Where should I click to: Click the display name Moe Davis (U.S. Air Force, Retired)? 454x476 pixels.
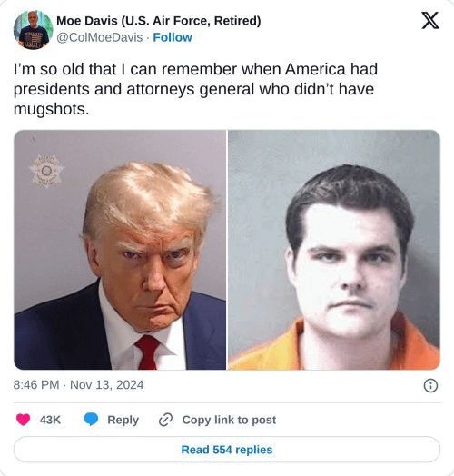(158, 21)
